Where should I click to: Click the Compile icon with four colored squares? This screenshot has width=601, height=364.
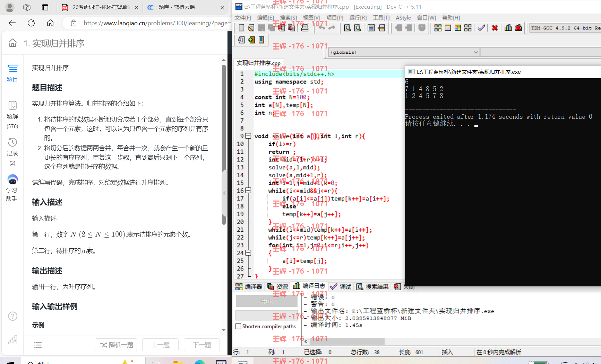(438, 28)
